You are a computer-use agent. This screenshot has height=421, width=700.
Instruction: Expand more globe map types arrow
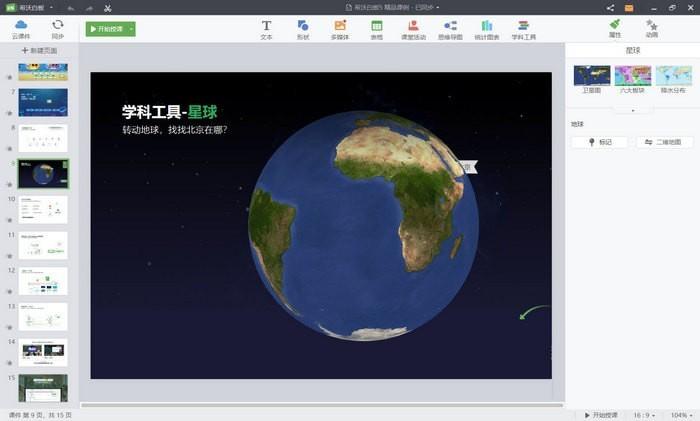632,110
